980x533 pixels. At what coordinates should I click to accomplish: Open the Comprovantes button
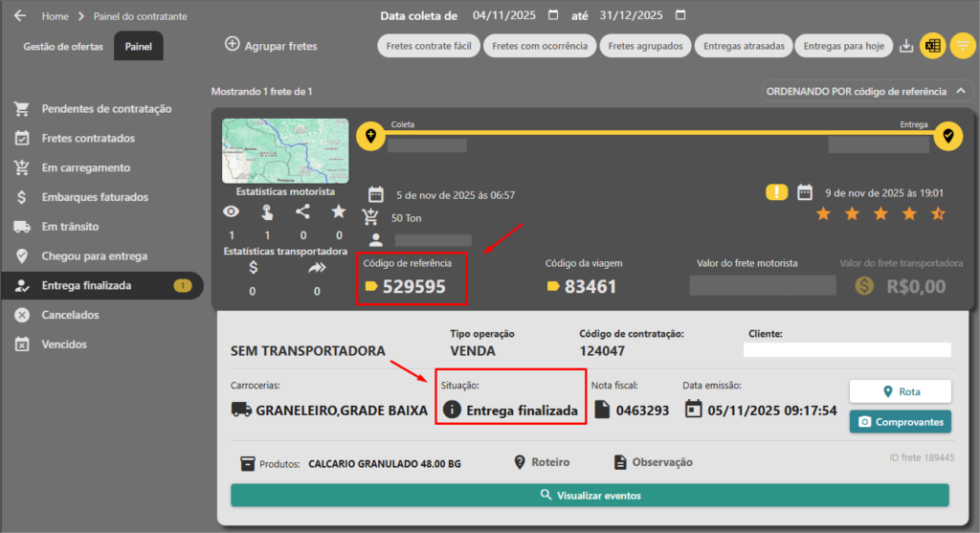click(900, 422)
